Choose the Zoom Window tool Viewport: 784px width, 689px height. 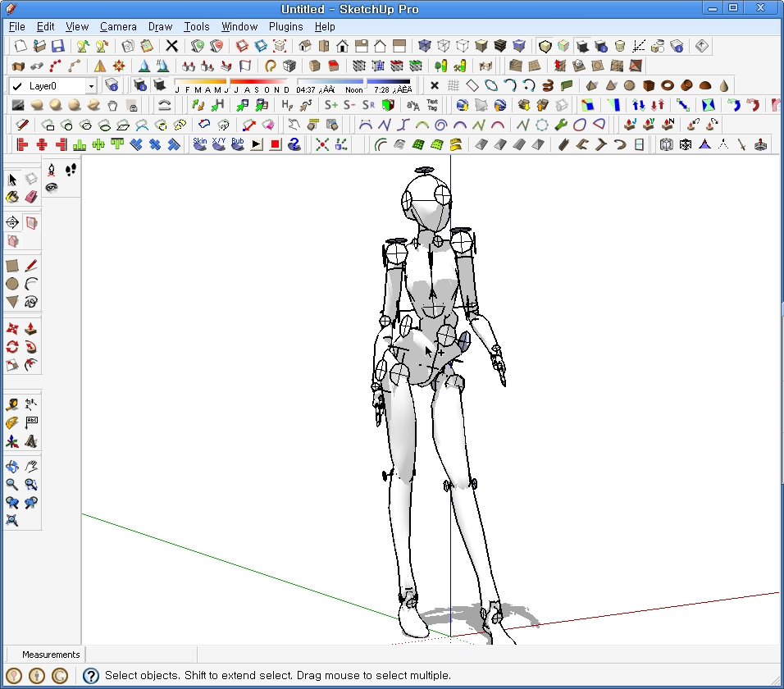(31, 485)
